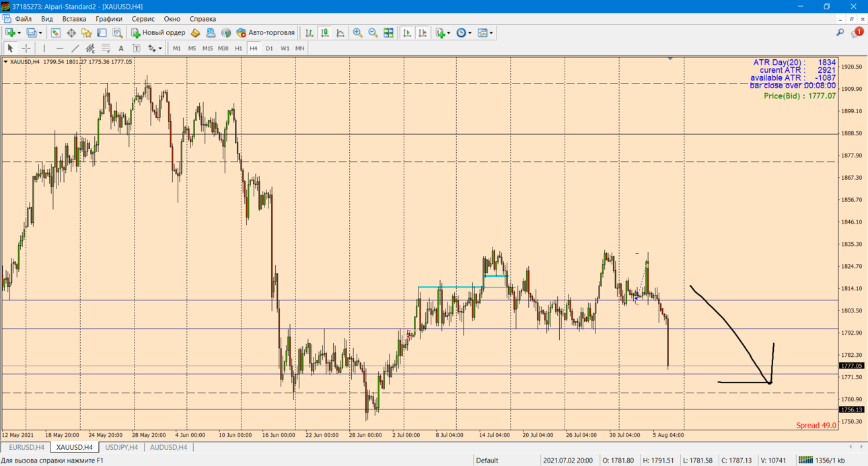Open the Strategy Tester icon
Viewport: 868px width, 466px height.
coord(118,32)
